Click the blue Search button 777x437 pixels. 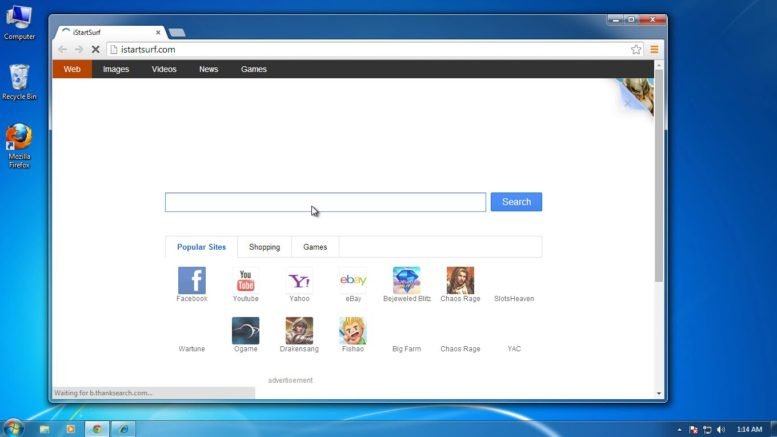point(516,202)
